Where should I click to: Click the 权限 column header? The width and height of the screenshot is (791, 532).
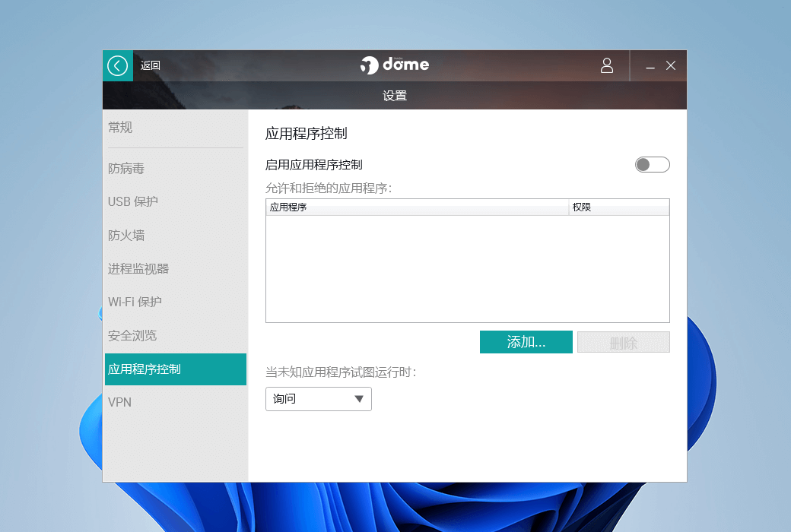[x=618, y=207]
